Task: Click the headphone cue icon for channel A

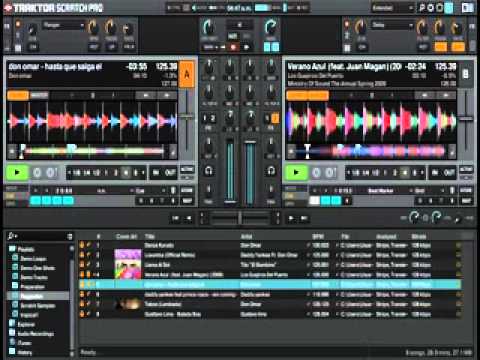Action: tap(209, 171)
